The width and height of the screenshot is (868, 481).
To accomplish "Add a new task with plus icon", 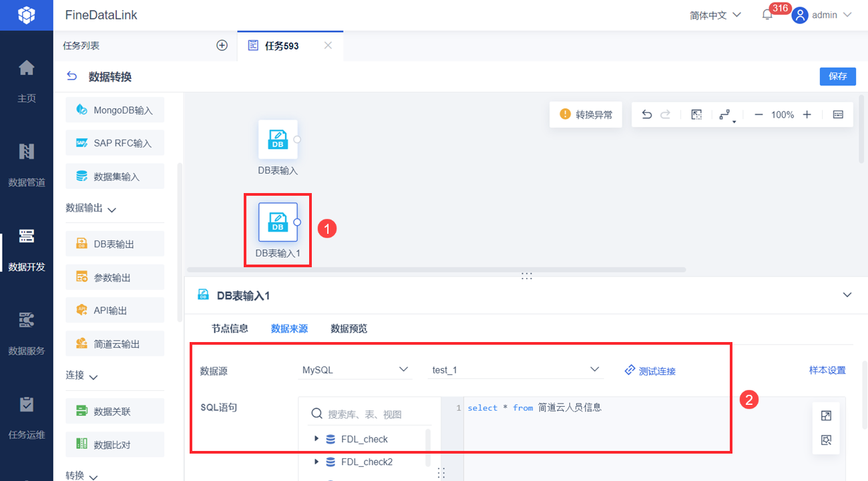I will 222,45.
